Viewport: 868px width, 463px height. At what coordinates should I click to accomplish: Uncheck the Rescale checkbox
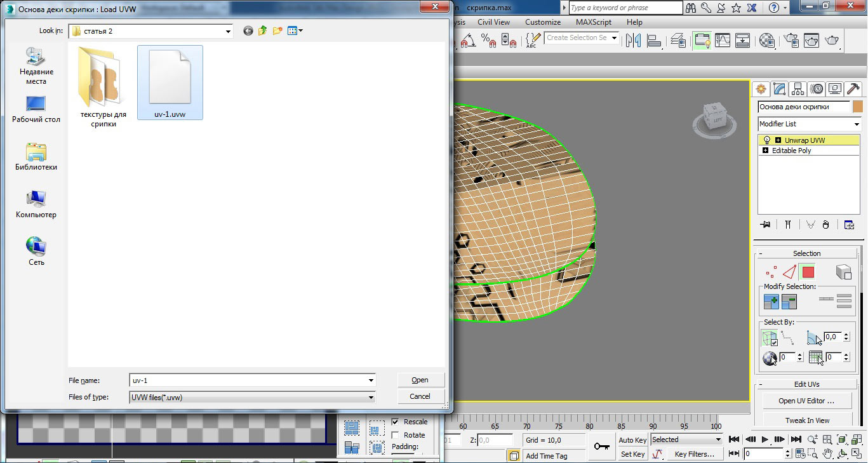tap(396, 422)
